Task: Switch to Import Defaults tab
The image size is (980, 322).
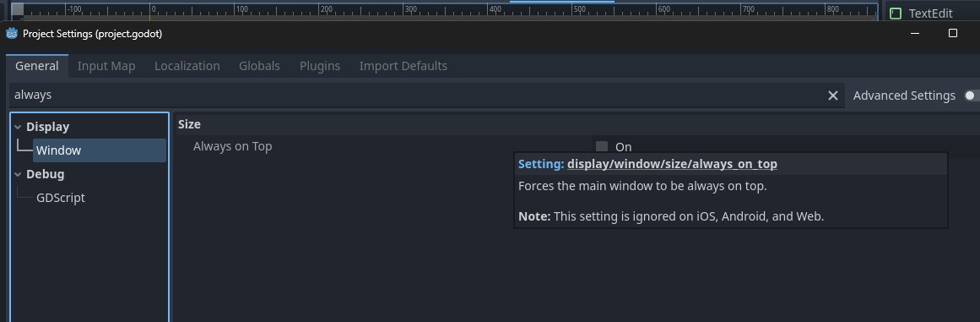Action: [403, 66]
